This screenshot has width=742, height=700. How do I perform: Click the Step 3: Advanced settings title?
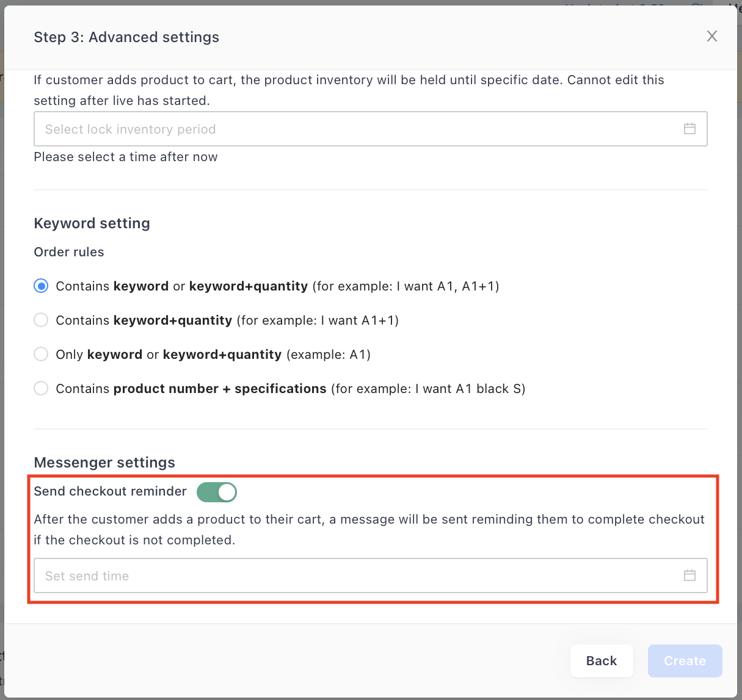coord(126,37)
